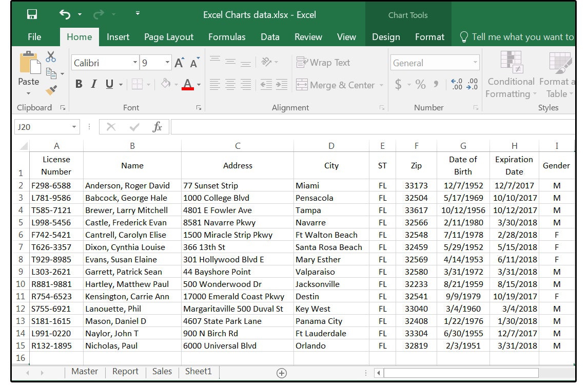Toggle Wrap Text option
588x385 pixels.
click(x=323, y=63)
